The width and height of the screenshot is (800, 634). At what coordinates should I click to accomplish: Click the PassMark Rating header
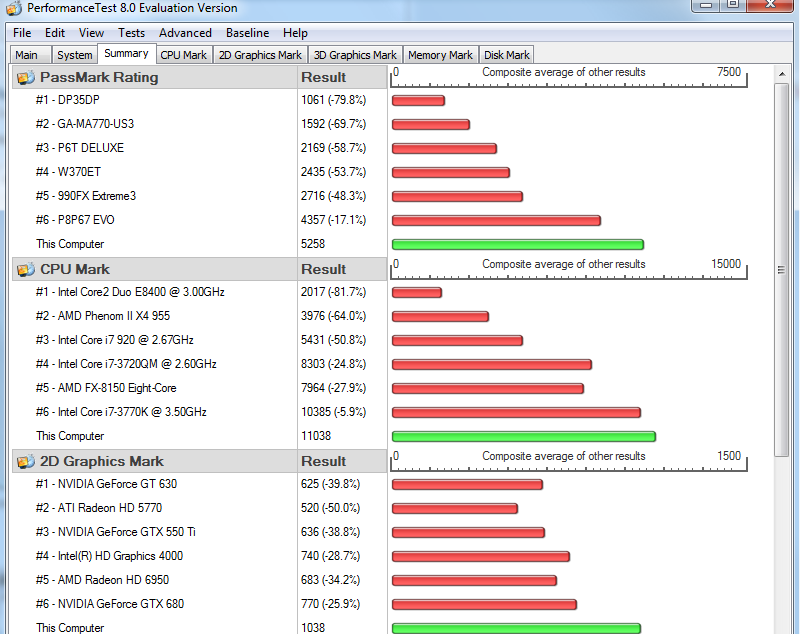154,78
